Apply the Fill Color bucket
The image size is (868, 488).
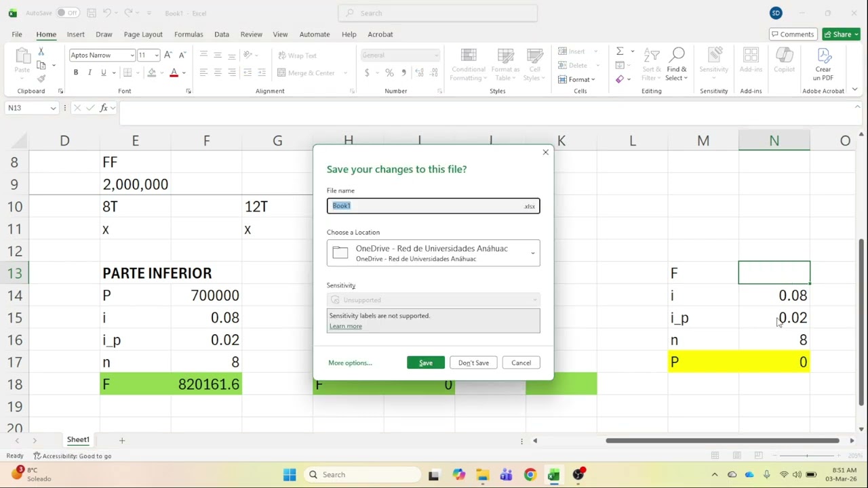(152, 73)
